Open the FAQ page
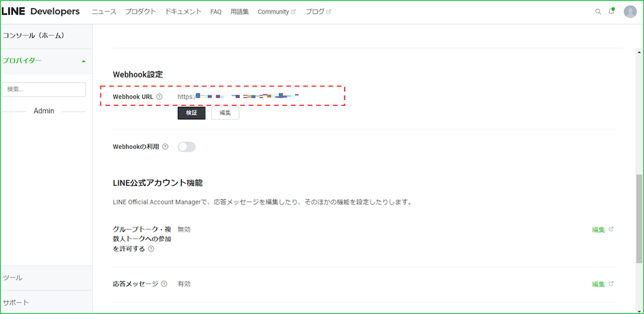644x314 pixels. coord(216,12)
